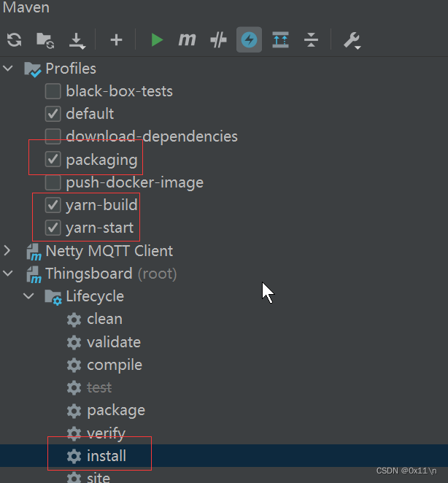
Task: Expand all tree nodes icon
Action: point(280,39)
